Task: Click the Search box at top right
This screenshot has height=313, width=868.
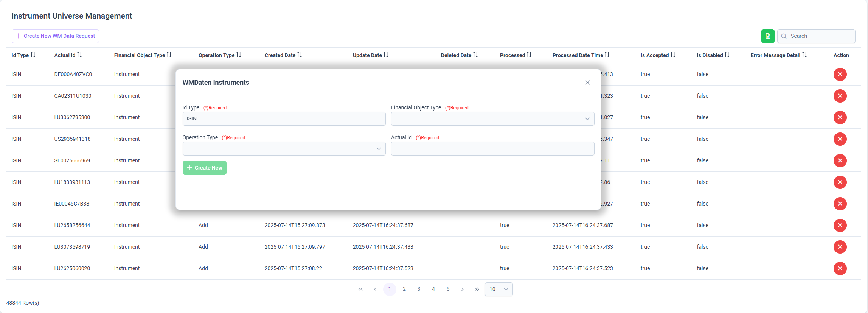Action: (816, 36)
